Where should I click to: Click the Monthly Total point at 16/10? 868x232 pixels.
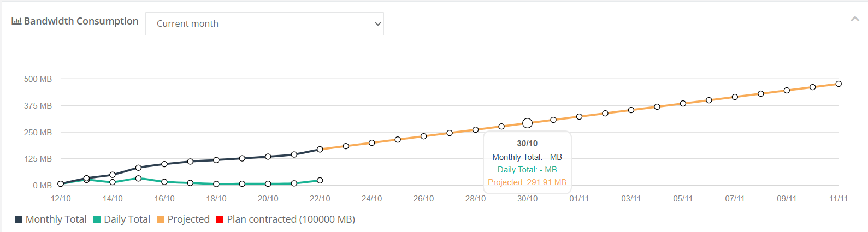(164, 164)
